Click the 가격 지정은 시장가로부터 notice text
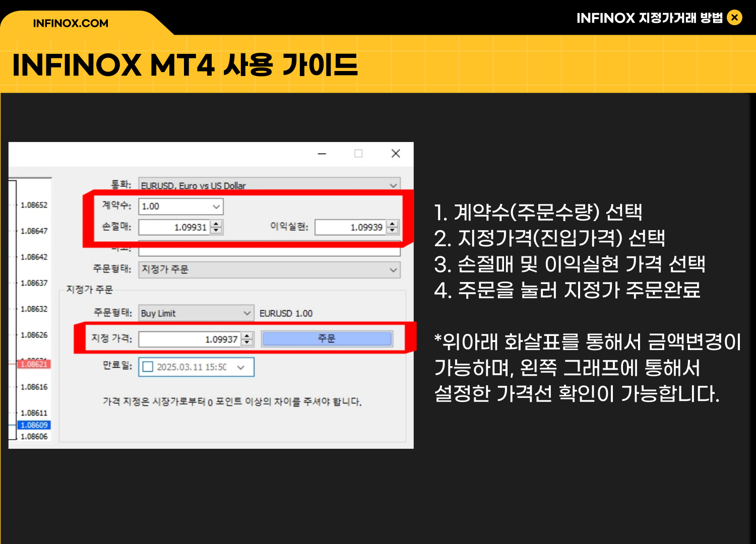This screenshot has width=756, height=544. (232, 401)
